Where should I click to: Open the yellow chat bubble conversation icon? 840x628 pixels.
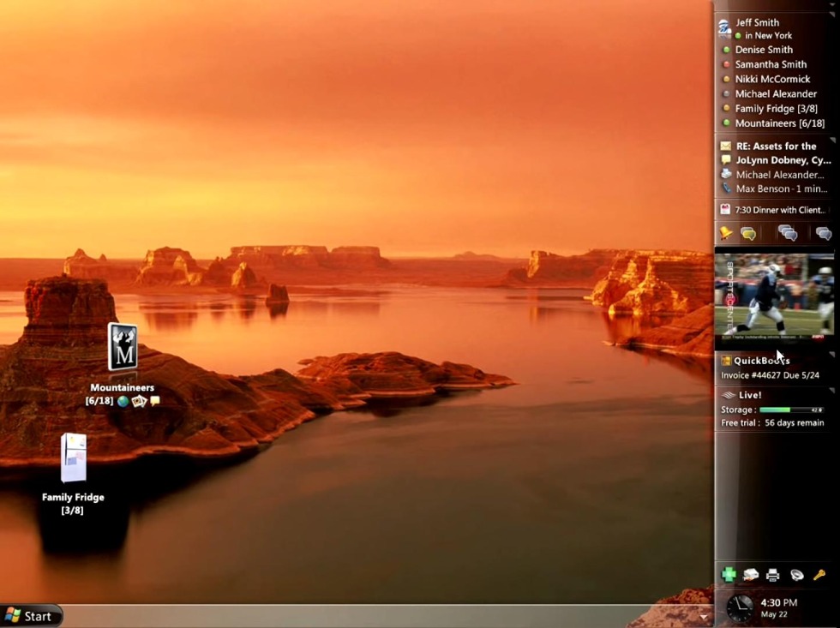750,231
